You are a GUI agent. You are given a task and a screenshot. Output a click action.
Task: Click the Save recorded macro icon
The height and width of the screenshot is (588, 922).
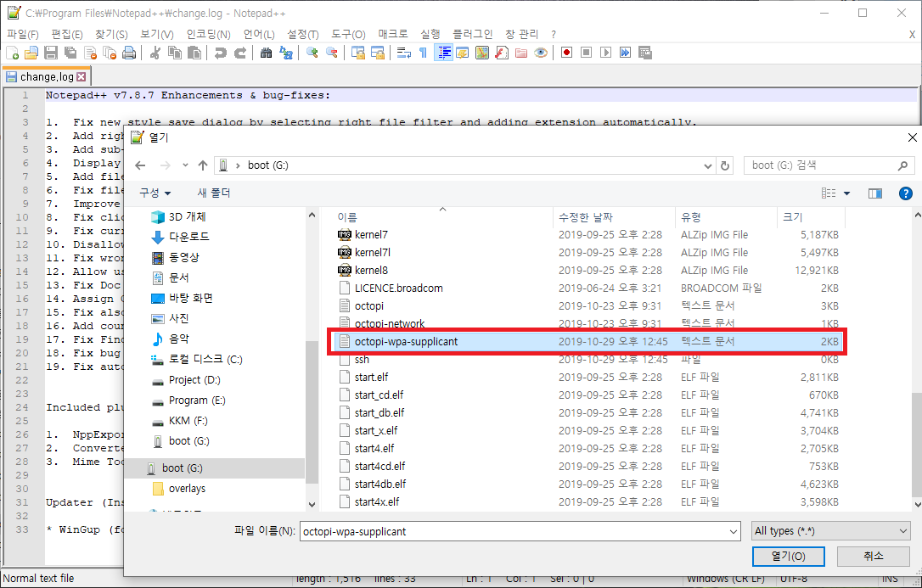pos(645,53)
